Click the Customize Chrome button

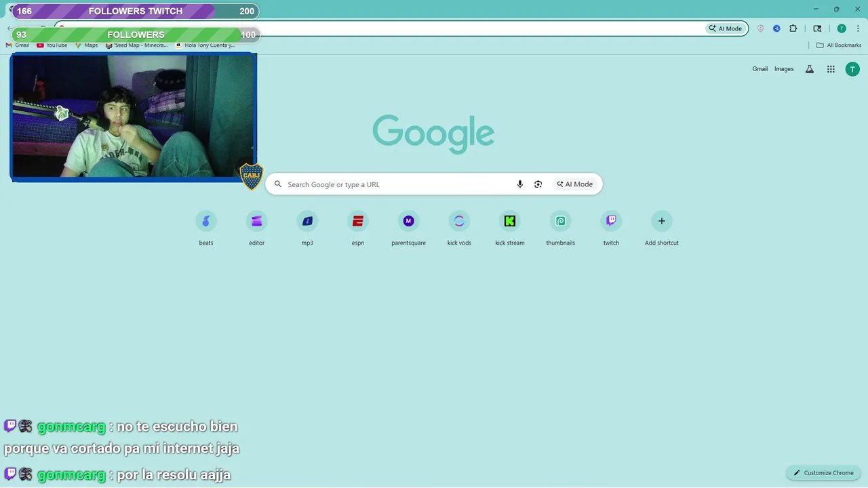823,473
